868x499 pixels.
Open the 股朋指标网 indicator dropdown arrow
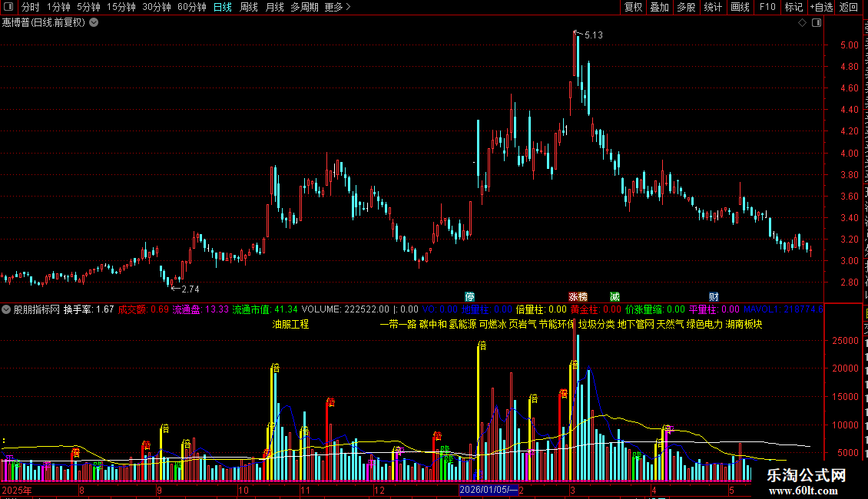6,310
